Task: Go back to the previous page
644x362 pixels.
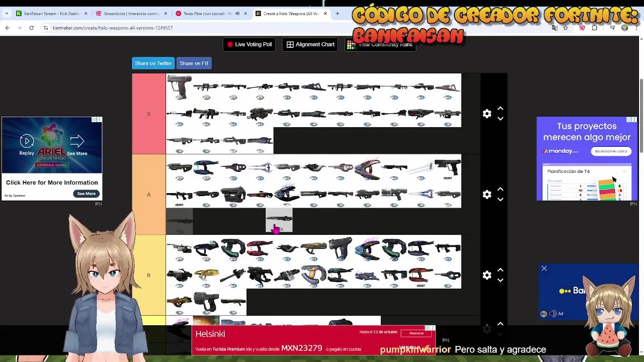Action: click(8, 28)
